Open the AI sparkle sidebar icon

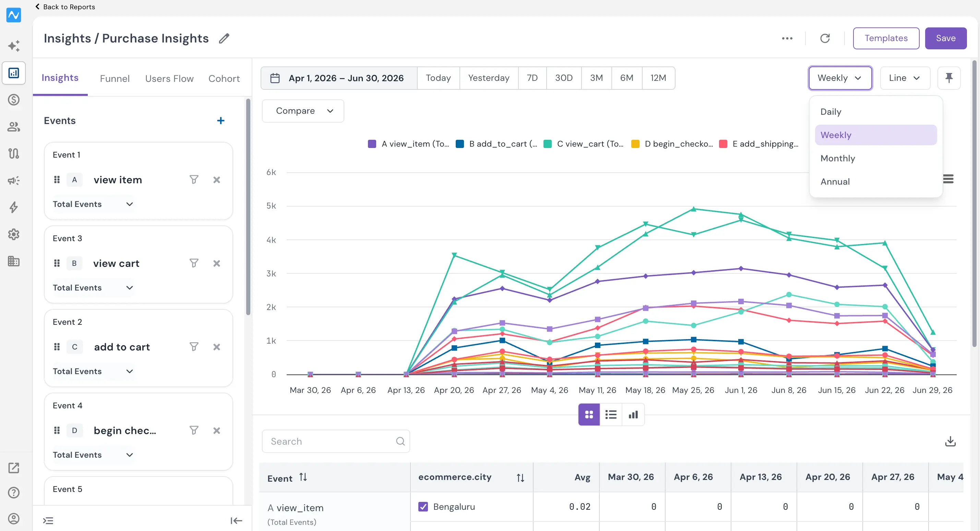[14, 46]
